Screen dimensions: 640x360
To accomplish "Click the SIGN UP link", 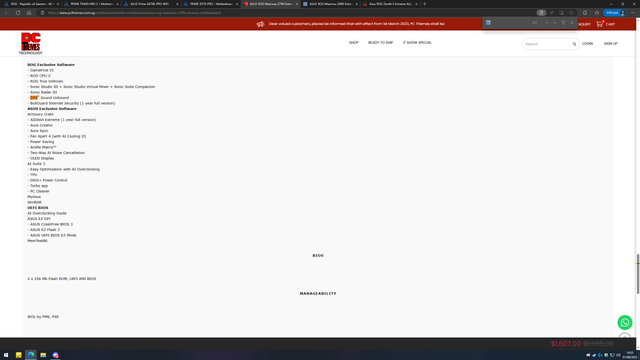I will pos(611,44).
